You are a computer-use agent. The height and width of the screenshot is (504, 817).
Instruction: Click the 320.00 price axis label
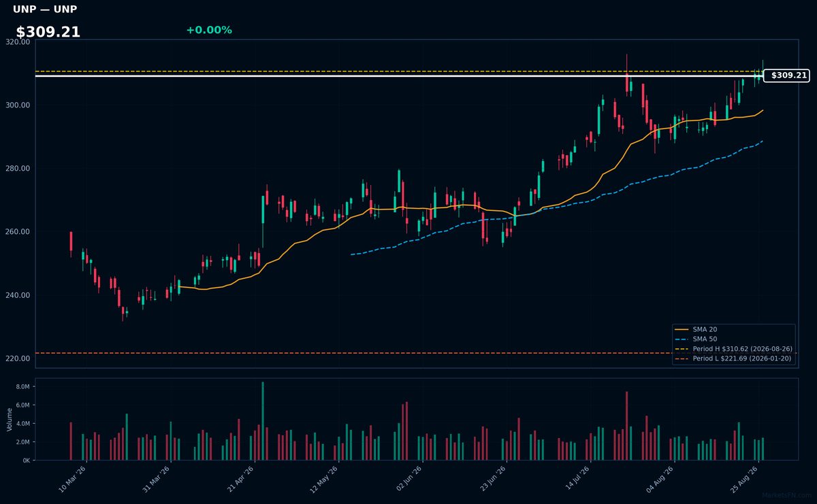[19, 42]
